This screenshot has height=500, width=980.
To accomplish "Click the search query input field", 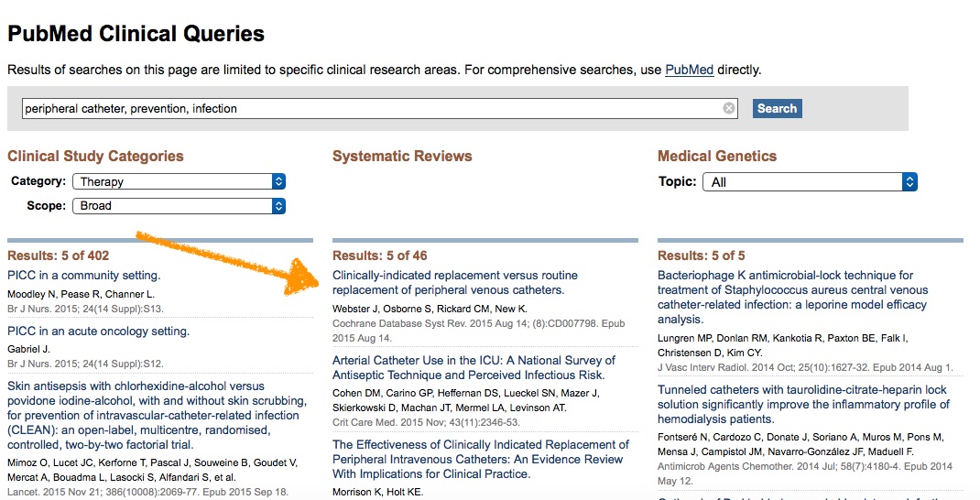I will [366, 108].
